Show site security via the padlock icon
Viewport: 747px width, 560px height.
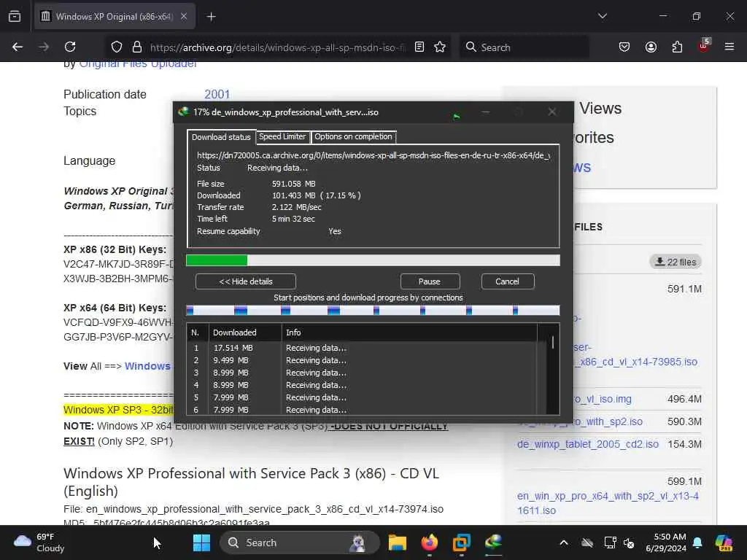[x=136, y=47]
